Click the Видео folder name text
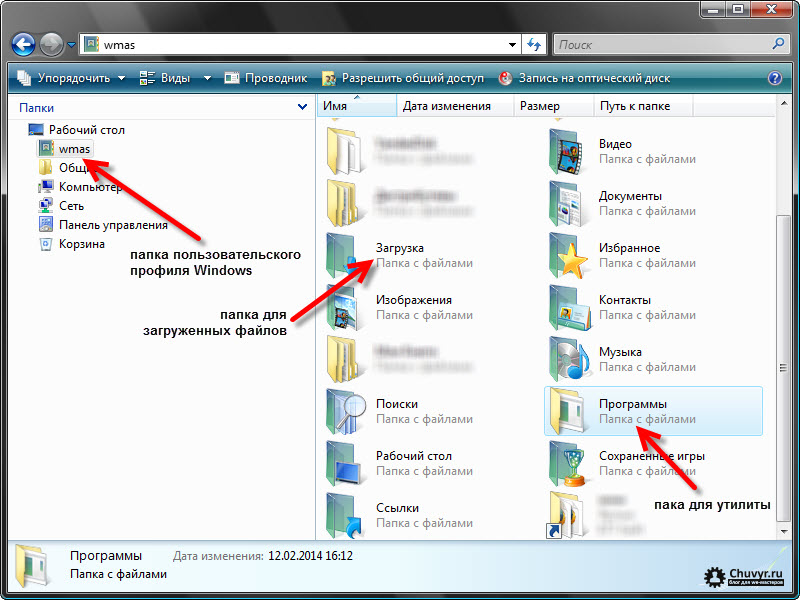Viewport: 800px width, 600px height. (615, 144)
